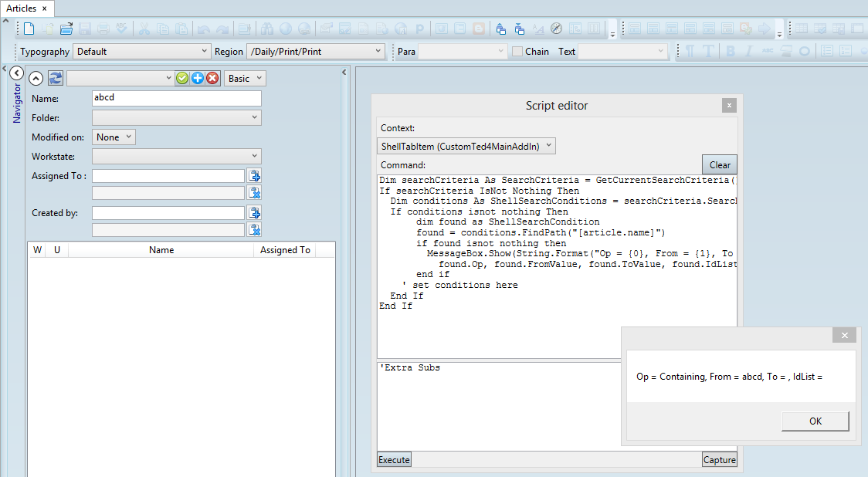Click the dimmed bulleted list icon

tap(827, 52)
